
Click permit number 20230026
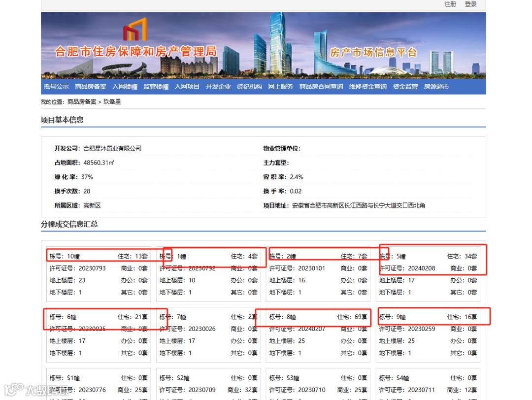[x=202, y=329]
